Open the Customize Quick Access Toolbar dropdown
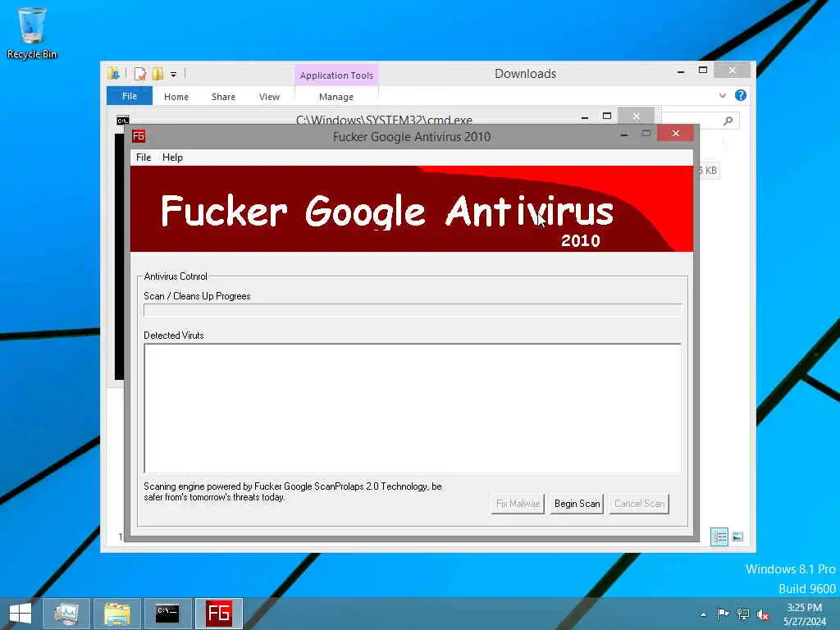This screenshot has height=630, width=840. click(x=174, y=75)
